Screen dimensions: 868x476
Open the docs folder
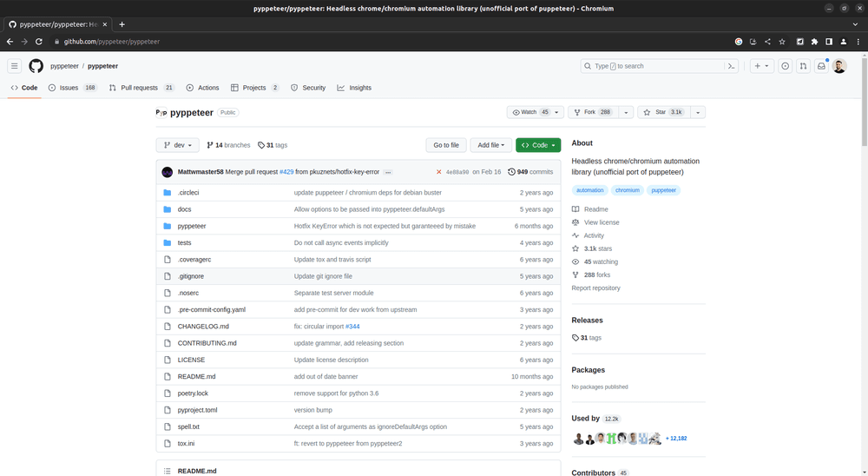coord(184,209)
